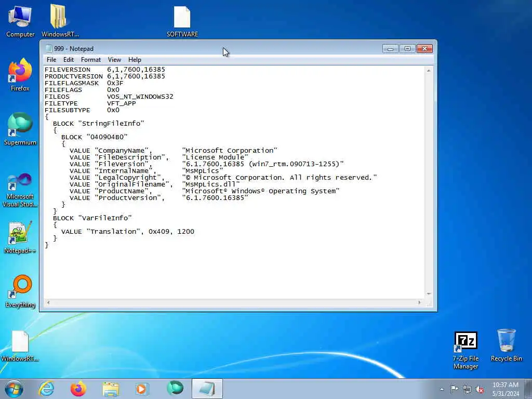Open the Microsoft Visual Studio shortcut
Screen dimensions: 532x399
click(x=20, y=190)
